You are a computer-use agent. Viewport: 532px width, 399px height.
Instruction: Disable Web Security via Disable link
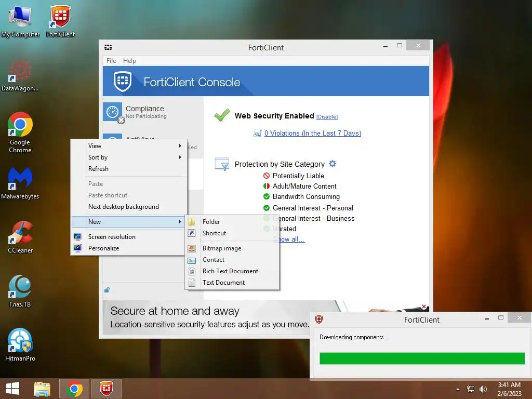327,117
